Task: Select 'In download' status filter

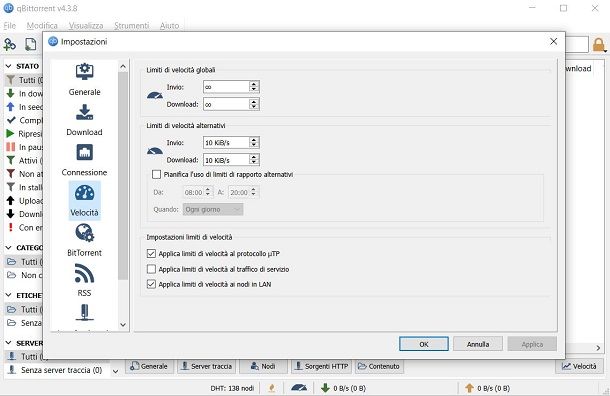Action: tap(25, 93)
